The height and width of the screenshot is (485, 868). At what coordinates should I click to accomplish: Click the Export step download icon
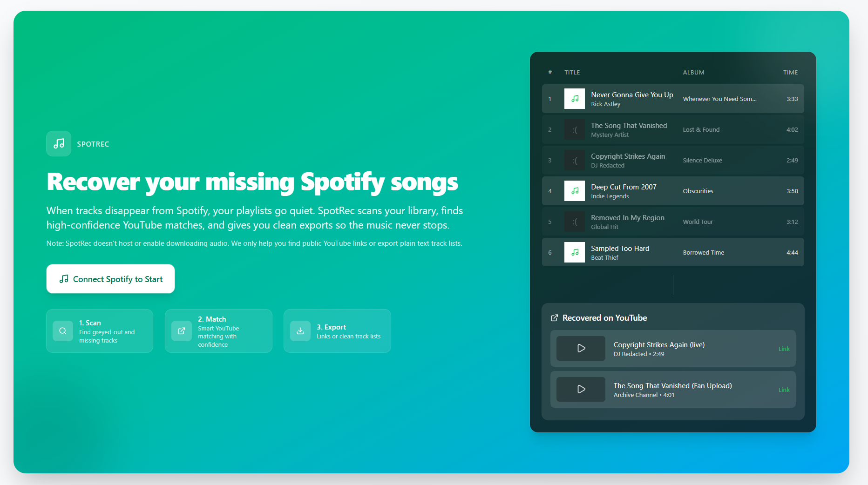click(x=300, y=331)
